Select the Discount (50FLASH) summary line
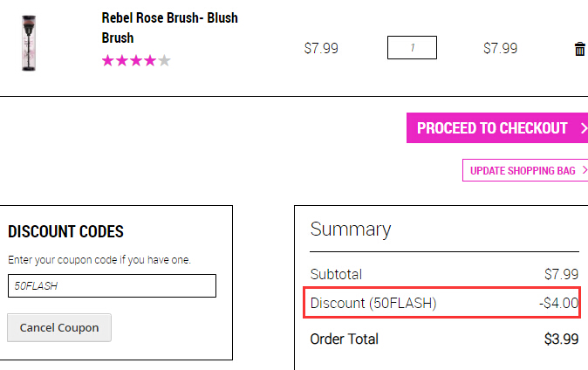 (441, 303)
